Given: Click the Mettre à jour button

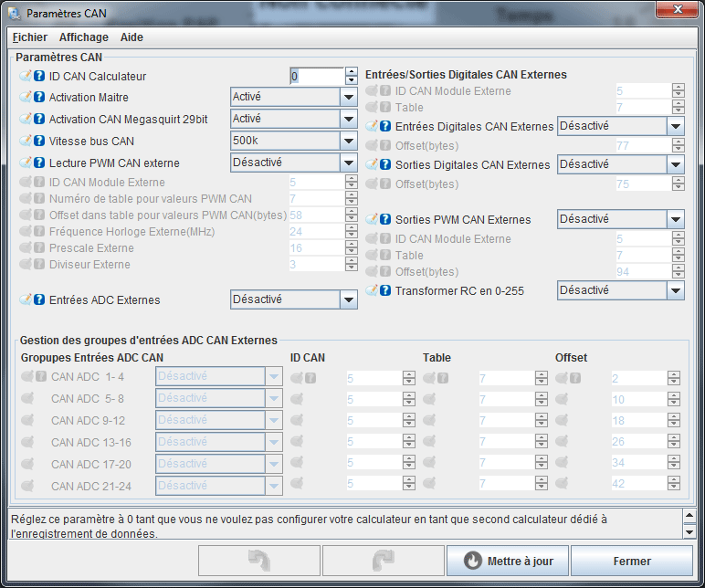Looking at the screenshot, I should [x=507, y=562].
